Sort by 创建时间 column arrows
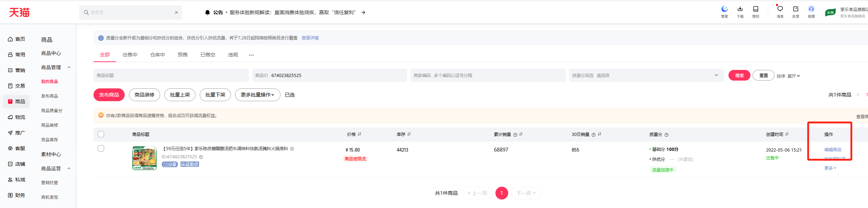 click(x=787, y=134)
